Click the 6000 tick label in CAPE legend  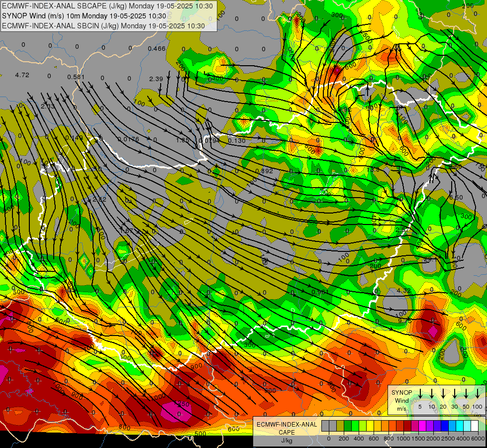pos(478,439)
